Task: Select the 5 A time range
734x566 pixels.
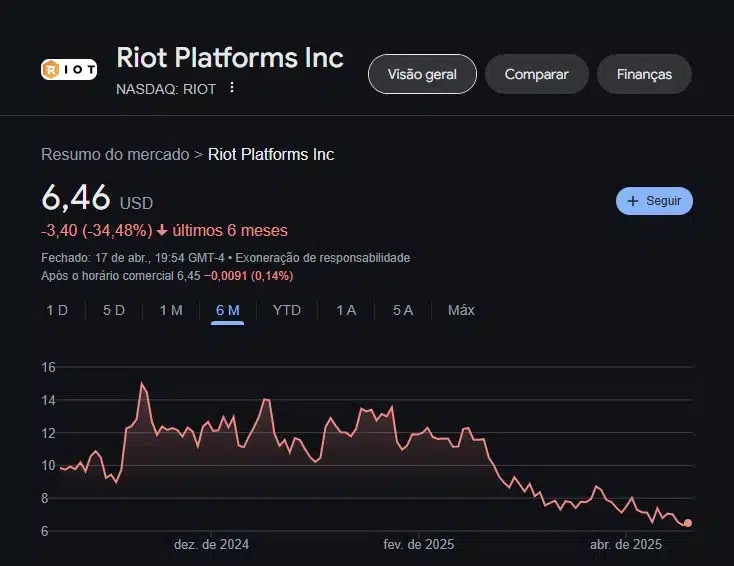Action: [x=403, y=310]
